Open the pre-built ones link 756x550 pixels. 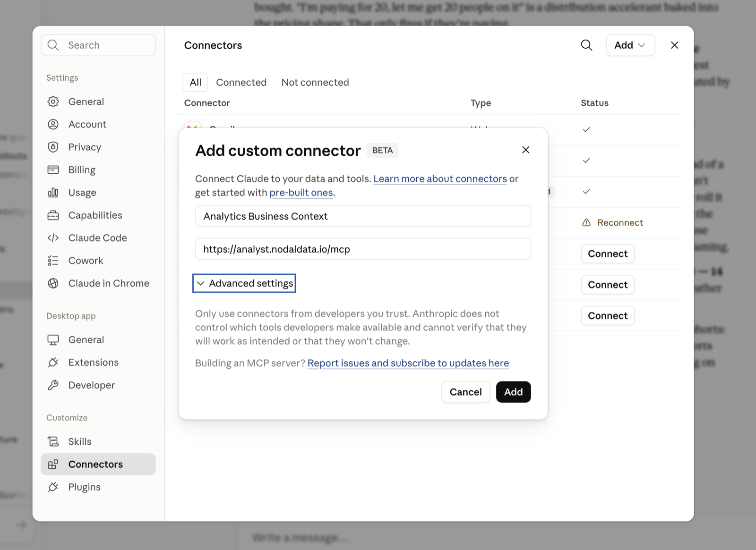[301, 193]
